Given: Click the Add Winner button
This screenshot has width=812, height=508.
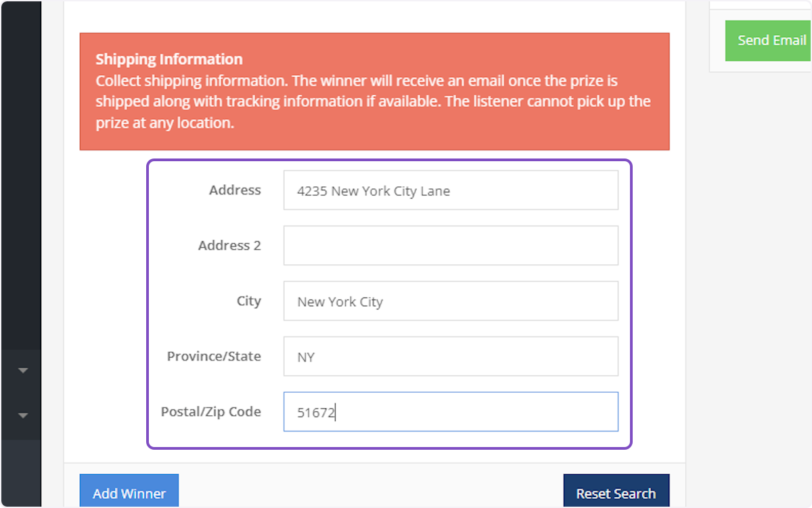Looking at the screenshot, I should tap(129, 492).
